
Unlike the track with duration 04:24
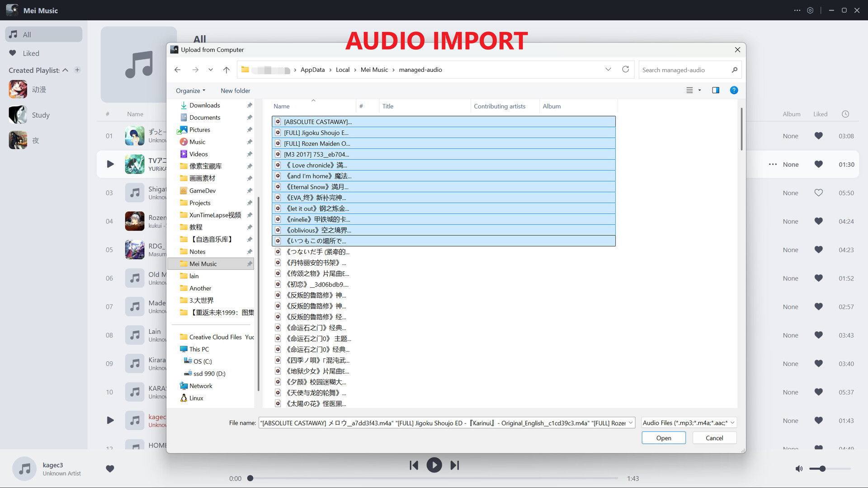coord(819,221)
